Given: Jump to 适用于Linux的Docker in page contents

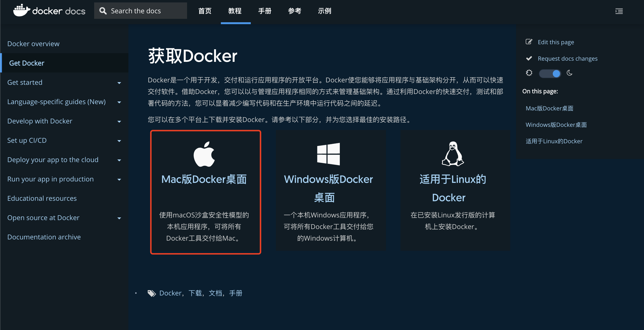Looking at the screenshot, I should [554, 141].
